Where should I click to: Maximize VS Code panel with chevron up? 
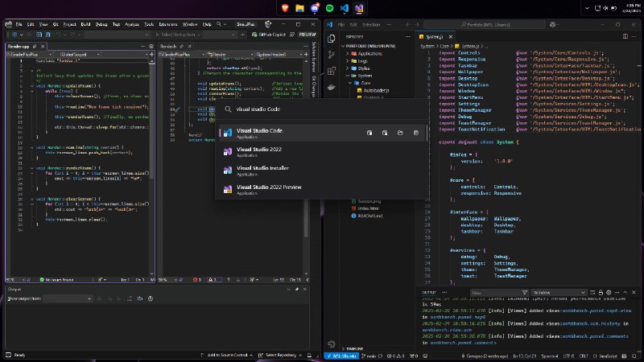click(x=625, y=293)
